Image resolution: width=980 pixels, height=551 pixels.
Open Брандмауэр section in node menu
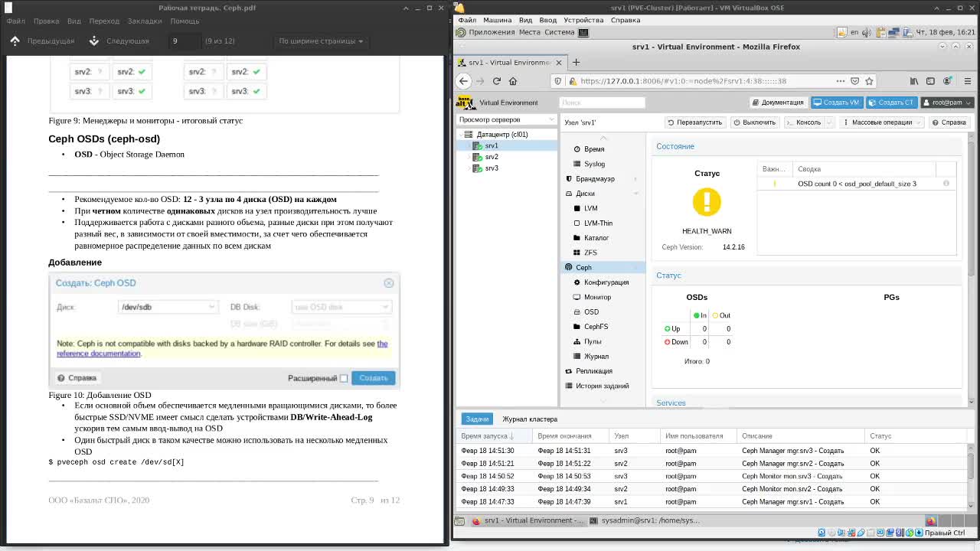pos(603,178)
